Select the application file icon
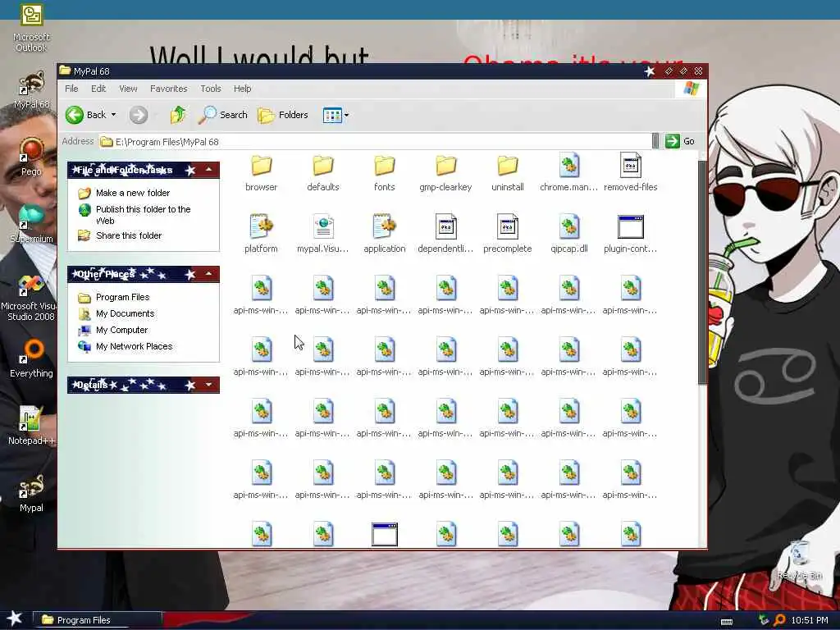 [x=385, y=226]
